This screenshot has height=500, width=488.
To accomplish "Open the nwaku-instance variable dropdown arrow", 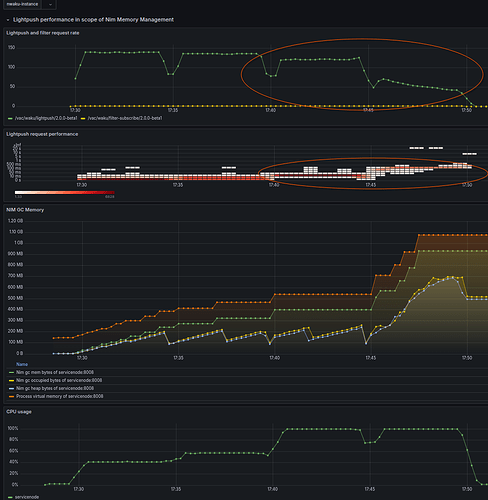I will pos(50,4).
